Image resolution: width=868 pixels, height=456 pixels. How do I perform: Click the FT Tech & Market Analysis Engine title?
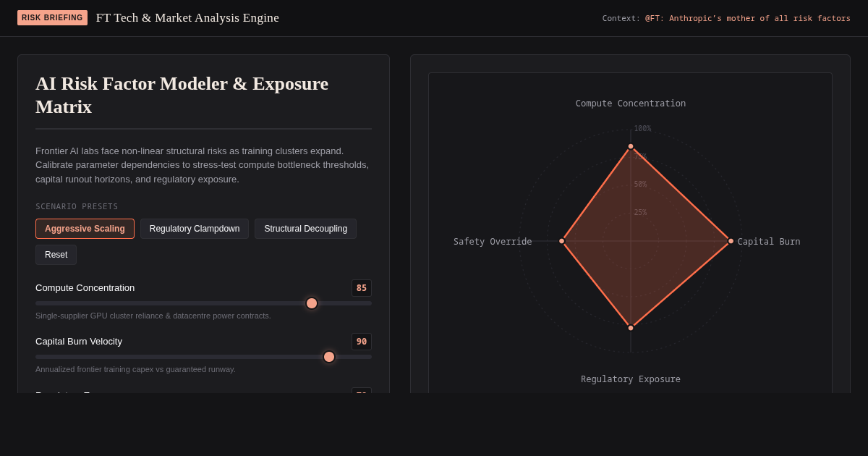pyautogui.click(x=187, y=18)
